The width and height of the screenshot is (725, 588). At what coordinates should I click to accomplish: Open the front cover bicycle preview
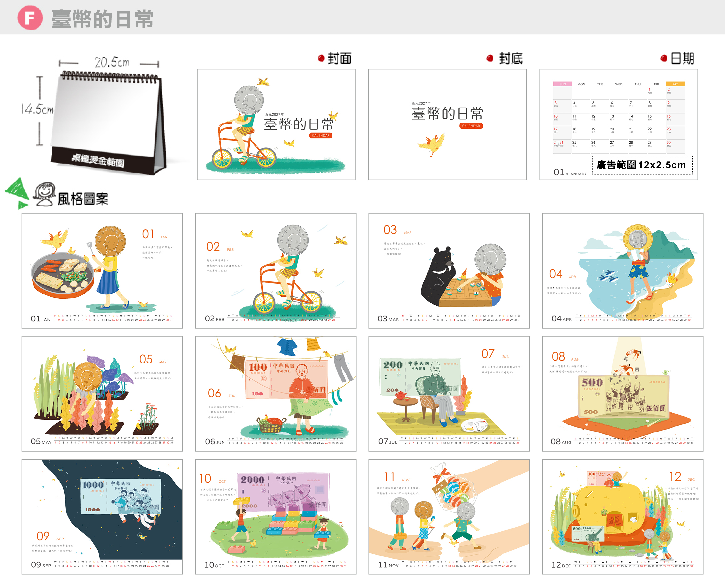pos(276,124)
